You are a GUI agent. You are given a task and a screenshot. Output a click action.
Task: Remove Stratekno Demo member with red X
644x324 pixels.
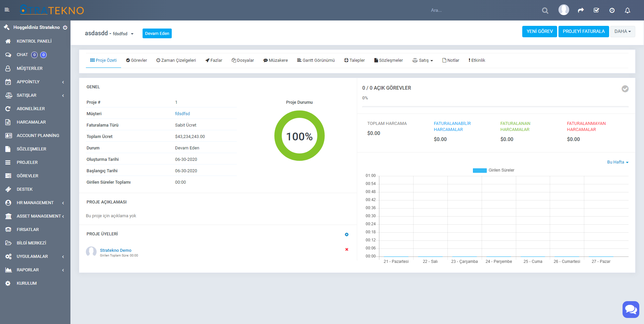point(347,249)
